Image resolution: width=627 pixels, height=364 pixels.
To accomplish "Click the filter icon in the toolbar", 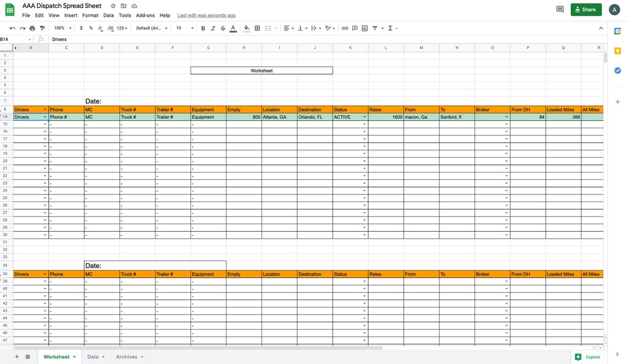I will click(374, 28).
